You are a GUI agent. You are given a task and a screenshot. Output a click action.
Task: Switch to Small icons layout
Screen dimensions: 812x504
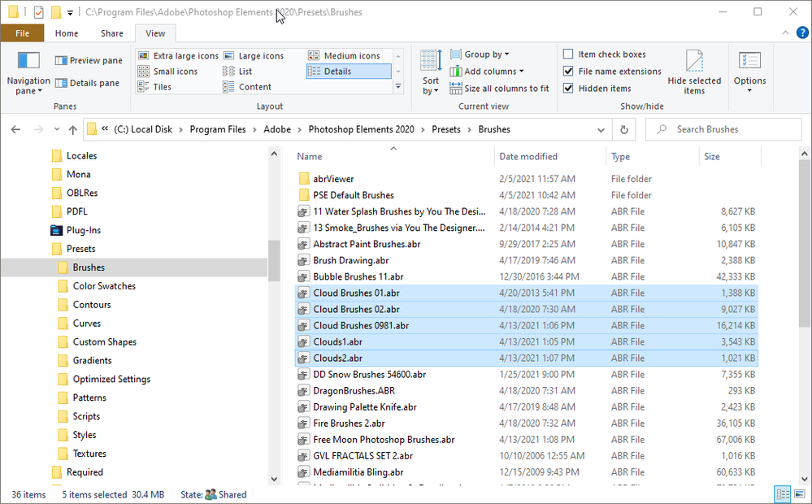[167, 71]
